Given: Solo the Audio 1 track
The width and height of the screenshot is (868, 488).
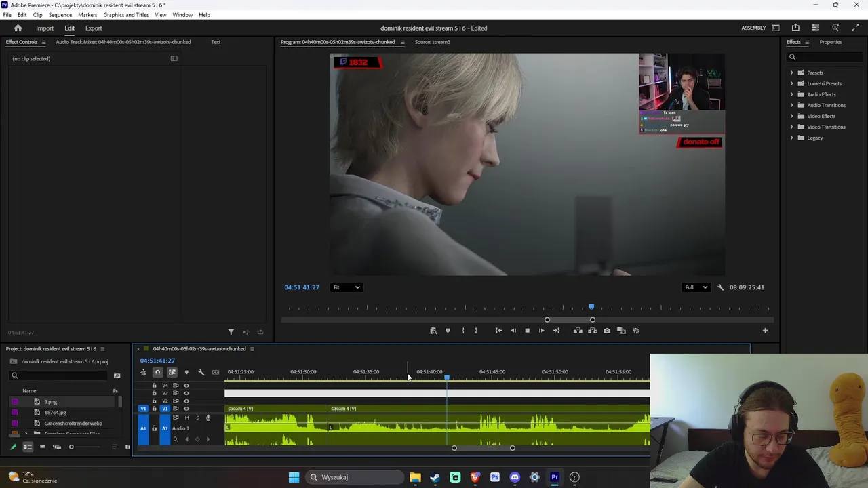Looking at the screenshot, I should 197,418.
